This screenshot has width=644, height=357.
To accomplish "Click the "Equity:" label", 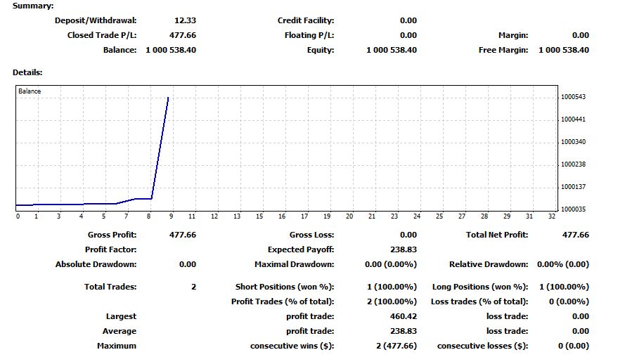I will coord(321,50).
